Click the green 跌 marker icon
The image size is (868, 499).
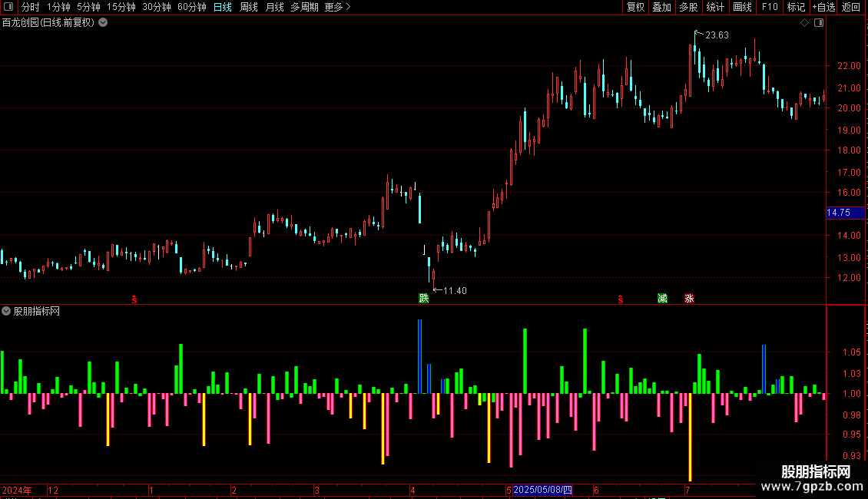coord(424,299)
